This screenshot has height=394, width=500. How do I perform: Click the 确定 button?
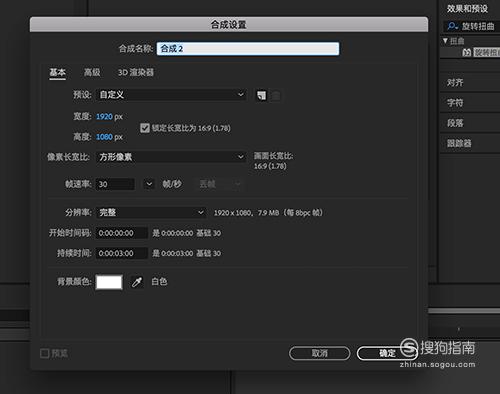pos(387,353)
